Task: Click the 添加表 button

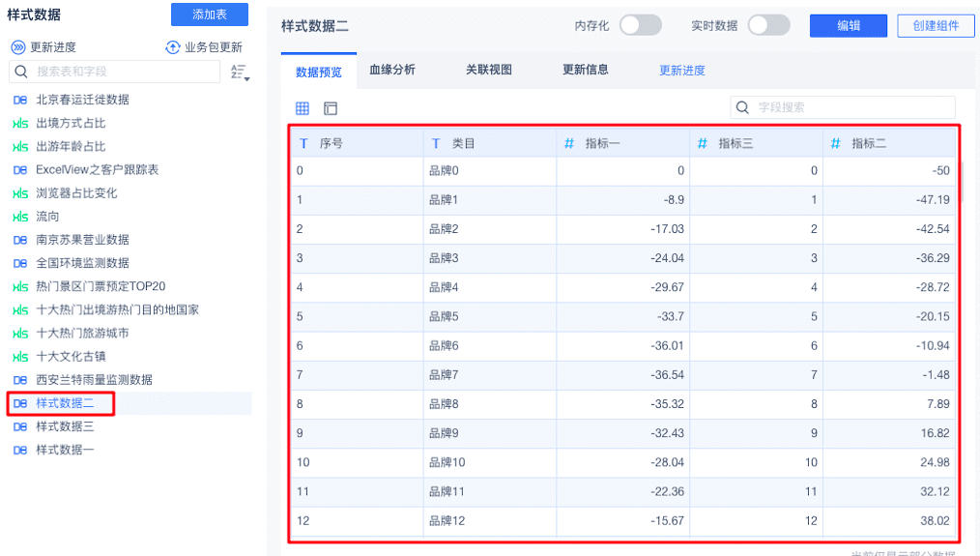Action: [x=210, y=15]
